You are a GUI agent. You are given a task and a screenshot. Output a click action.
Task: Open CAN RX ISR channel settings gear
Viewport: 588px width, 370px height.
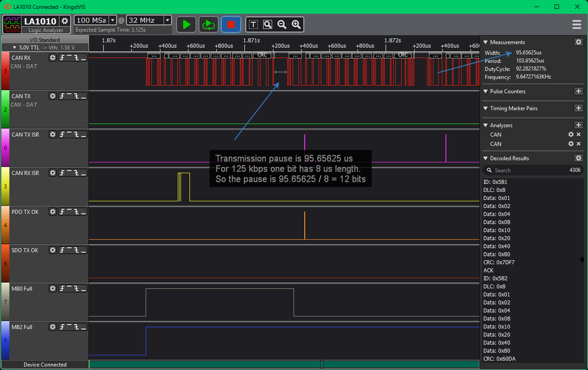pos(52,173)
